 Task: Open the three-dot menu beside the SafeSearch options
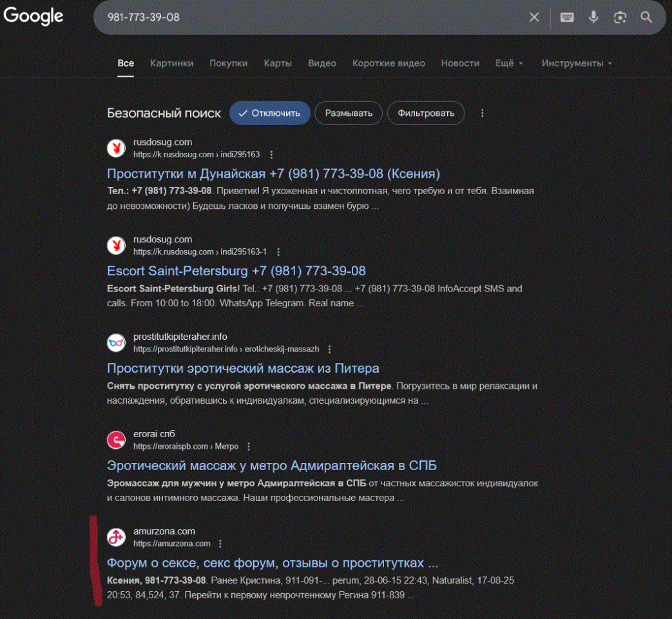click(x=482, y=113)
